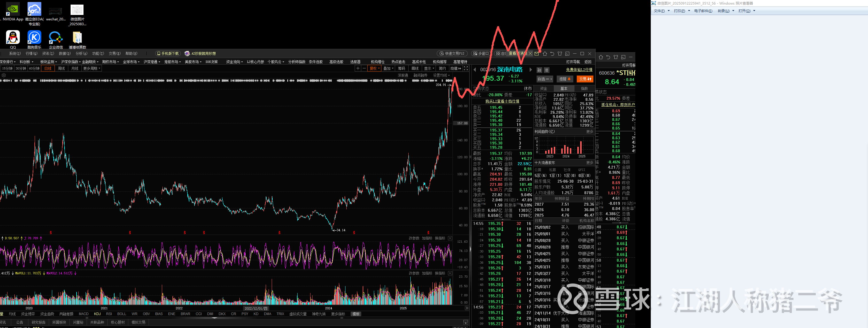868x328 pixels.
Task: Click the skin (shirt) theme icon
Action: coord(560,54)
